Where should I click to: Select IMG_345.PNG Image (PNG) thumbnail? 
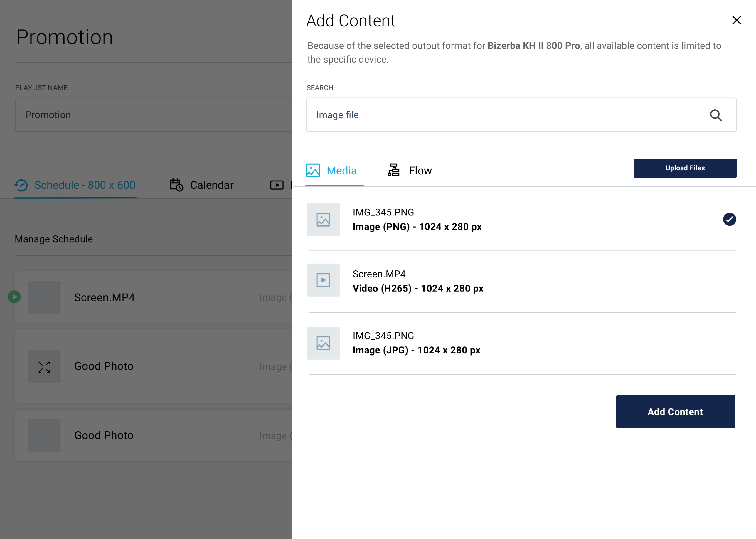[323, 220]
